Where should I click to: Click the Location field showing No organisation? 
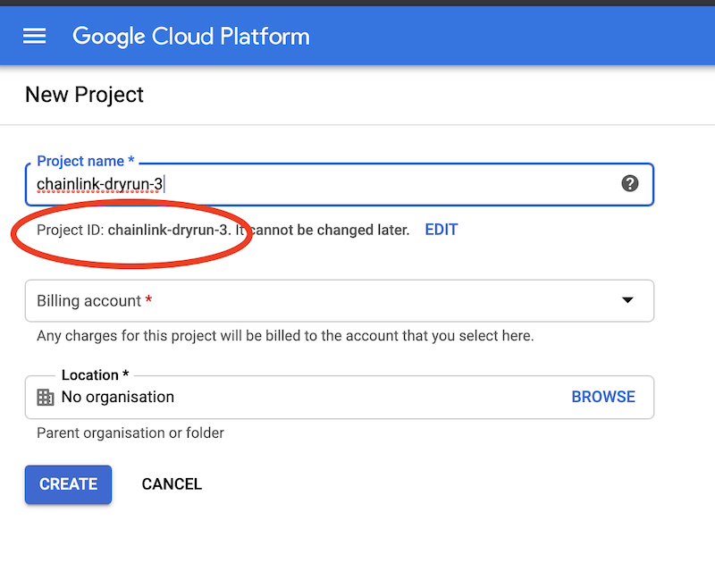pyautogui.click(x=340, y=397)
